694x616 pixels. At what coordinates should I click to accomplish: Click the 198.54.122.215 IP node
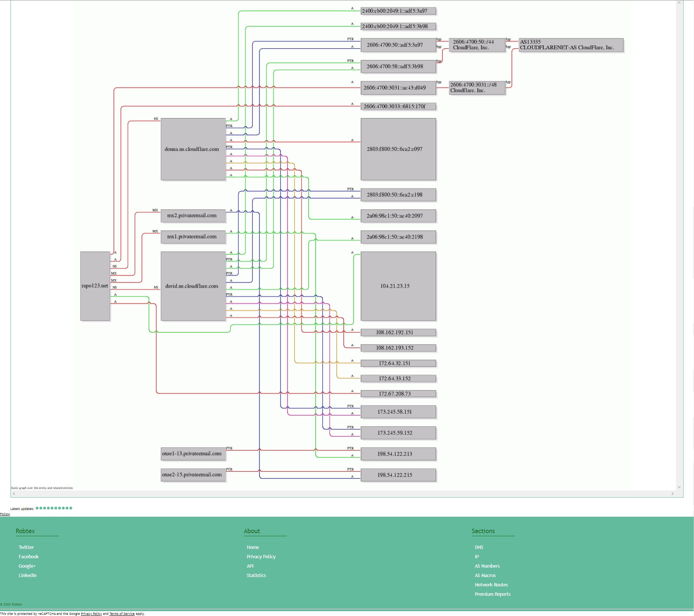[398, 475]
